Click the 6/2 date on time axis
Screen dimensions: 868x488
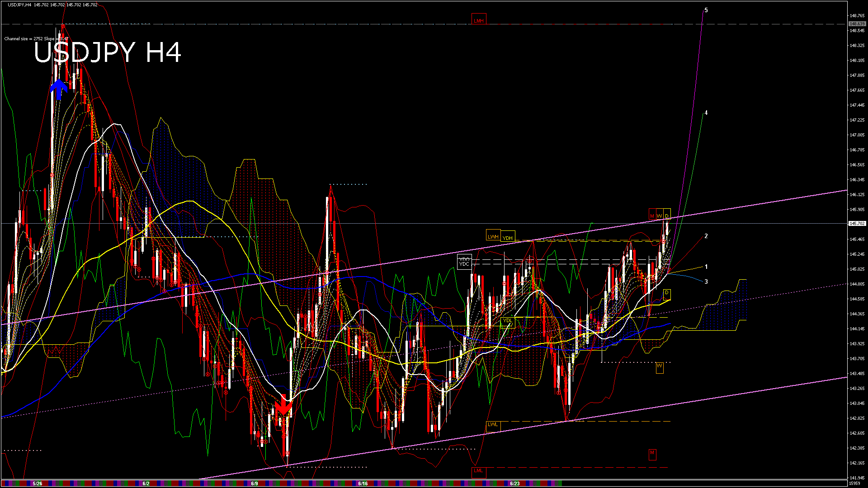146,483
